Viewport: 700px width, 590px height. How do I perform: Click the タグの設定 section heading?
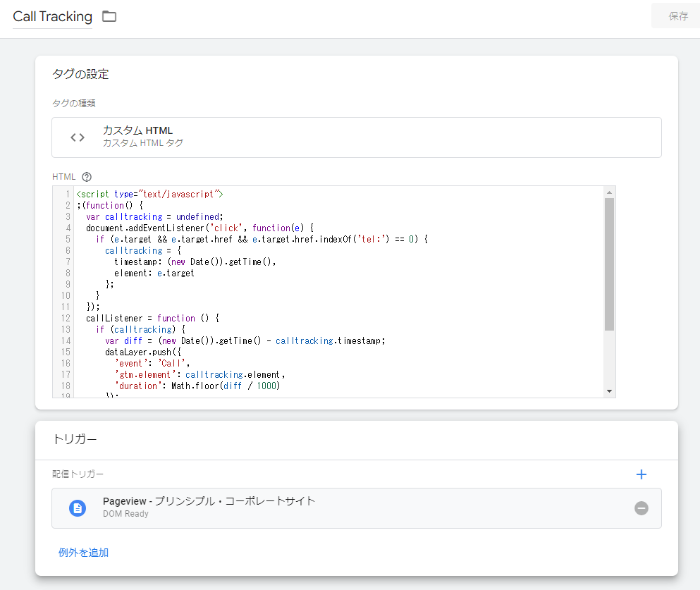coord(80,74)
